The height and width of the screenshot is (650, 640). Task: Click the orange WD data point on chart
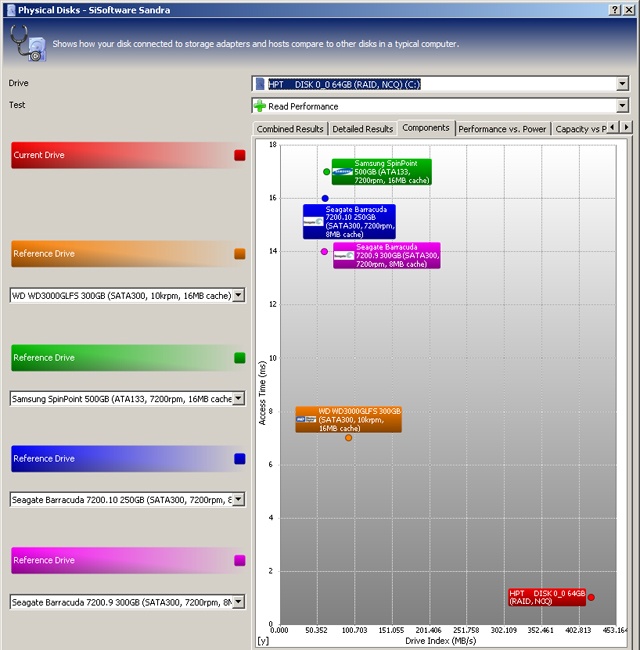349,438
